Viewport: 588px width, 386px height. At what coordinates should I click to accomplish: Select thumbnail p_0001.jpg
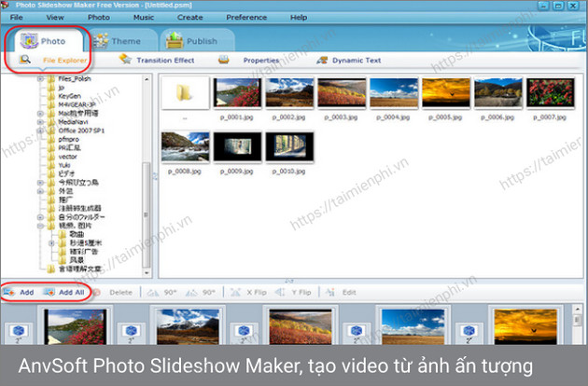[237, 93]
